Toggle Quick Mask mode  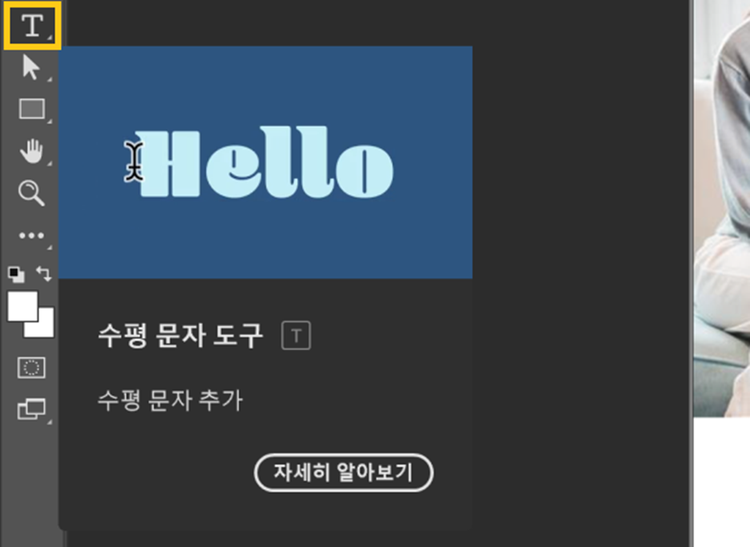(x=32, y=368)
